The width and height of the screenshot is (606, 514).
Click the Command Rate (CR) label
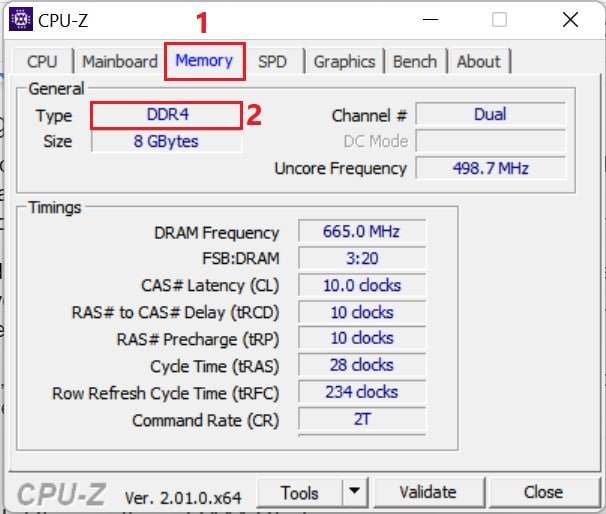[x=206, y=420]
